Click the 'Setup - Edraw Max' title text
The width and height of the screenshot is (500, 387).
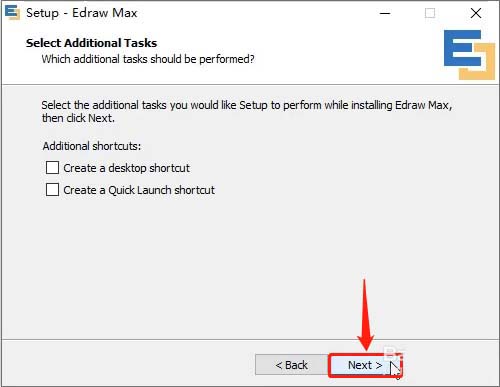coord(82,13)
